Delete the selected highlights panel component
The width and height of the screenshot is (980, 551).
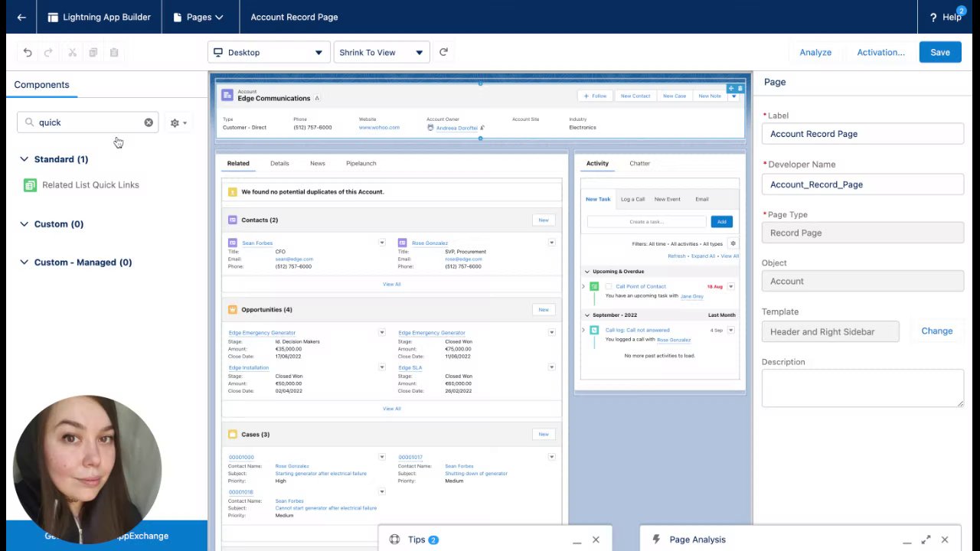tap(740, 88)
